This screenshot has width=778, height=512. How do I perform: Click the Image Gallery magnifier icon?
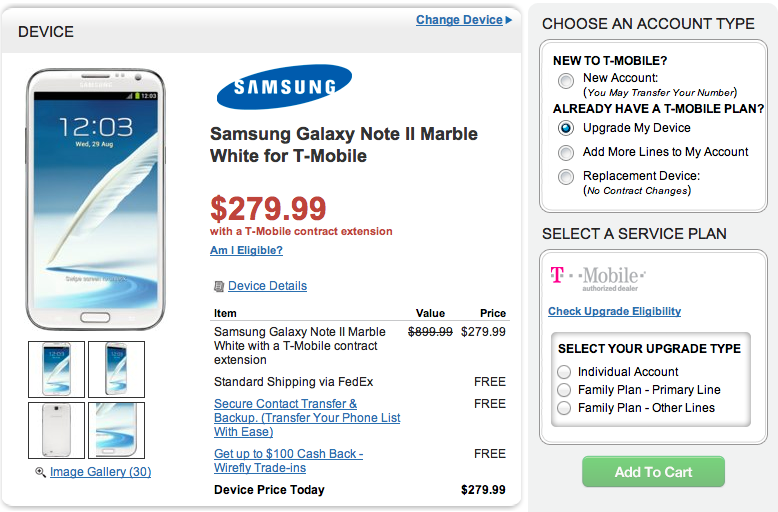[40, 472]
